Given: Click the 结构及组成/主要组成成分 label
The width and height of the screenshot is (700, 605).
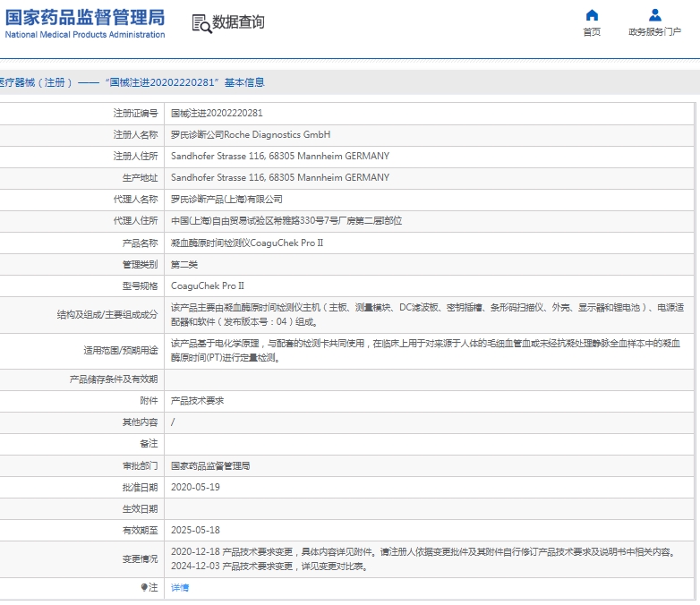Looking at the screenshot, I should 107,314.
